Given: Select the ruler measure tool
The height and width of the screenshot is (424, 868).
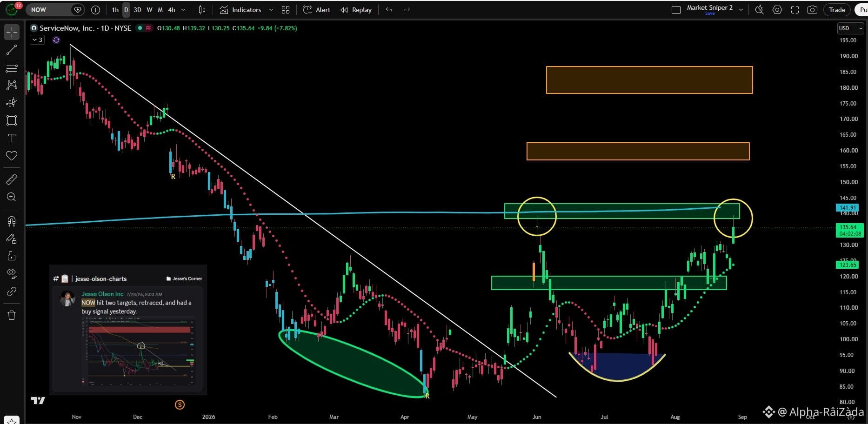Looking at the screenshot, I should pos(12,179).
